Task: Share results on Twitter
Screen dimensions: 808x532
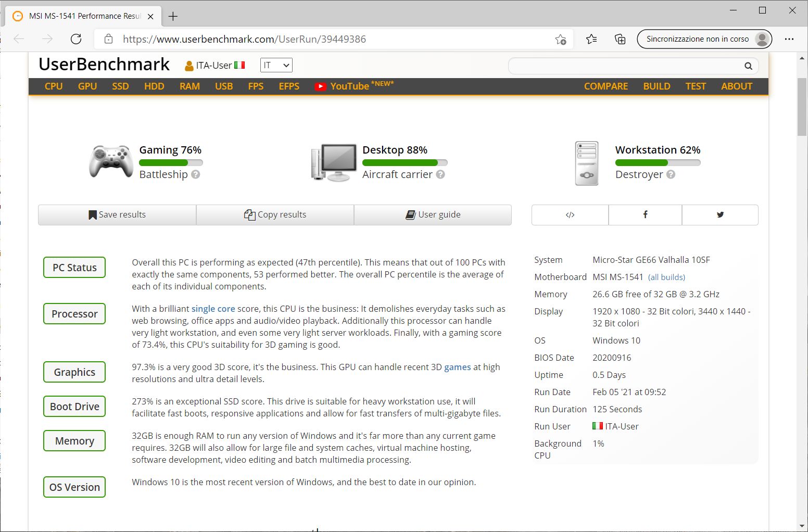Action: pos(720,215)
